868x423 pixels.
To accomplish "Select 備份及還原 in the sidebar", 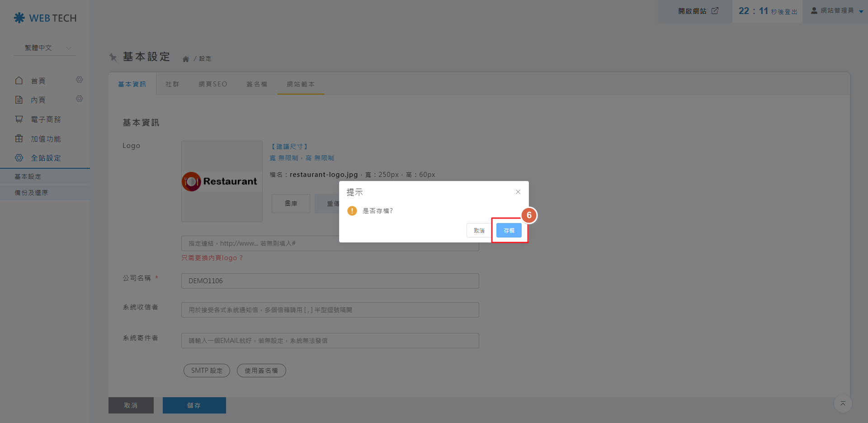I will [x=31, y=193].
